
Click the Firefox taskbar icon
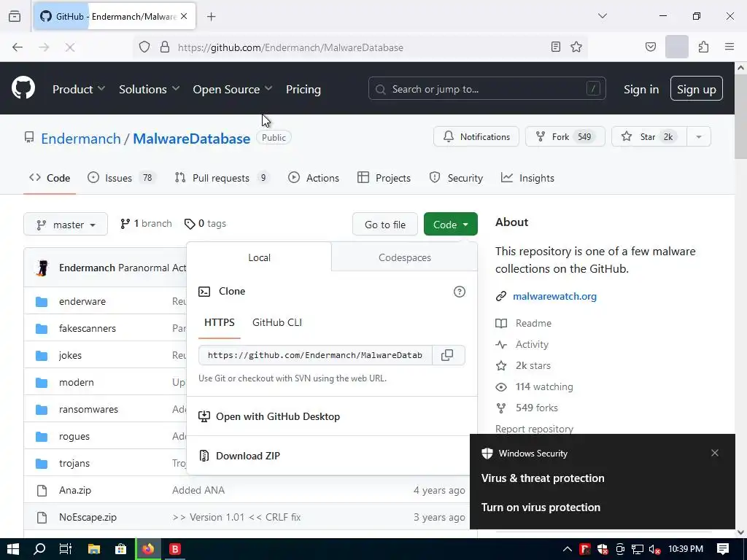click(148, 549)
